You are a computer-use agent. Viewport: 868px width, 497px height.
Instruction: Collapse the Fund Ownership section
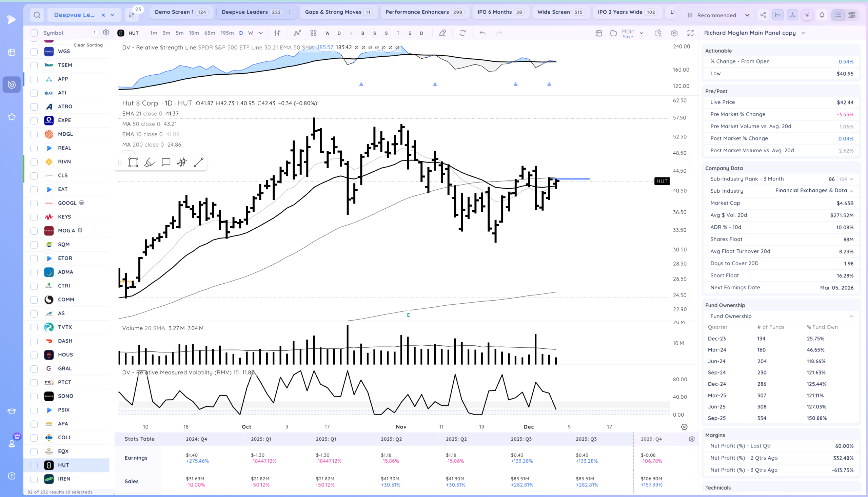pos(851,317)
